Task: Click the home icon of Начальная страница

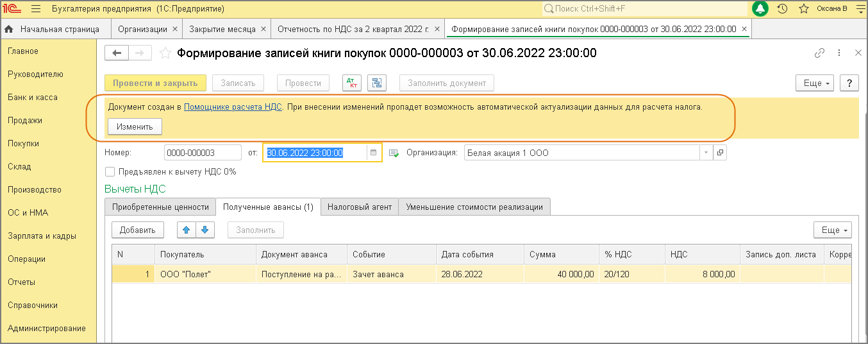Action: (x=10, y=29)
